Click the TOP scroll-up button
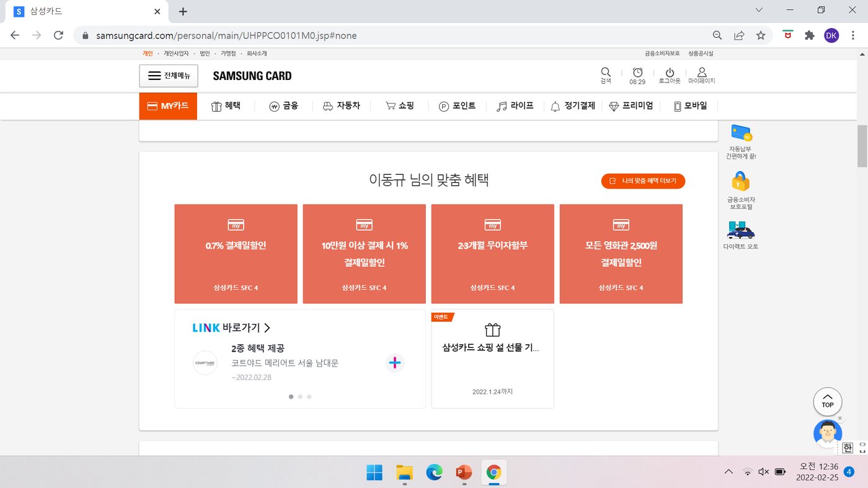This screenshot has height=488, width=868. pyautogui.click(x=828, y=402)
